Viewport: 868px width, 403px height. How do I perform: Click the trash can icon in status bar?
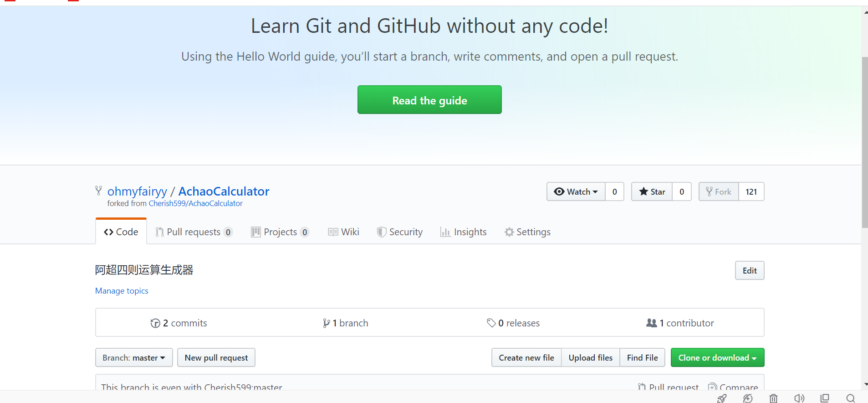(x=773, y=398)
